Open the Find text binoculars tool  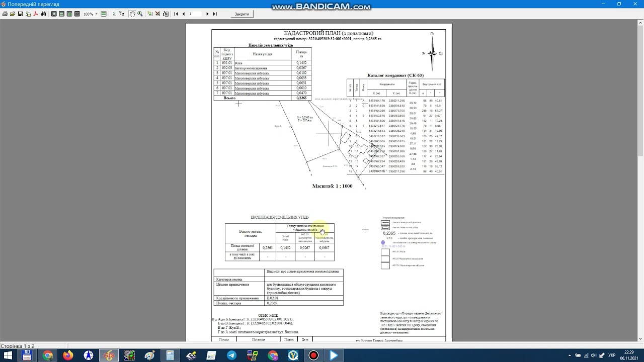(44, 14)
